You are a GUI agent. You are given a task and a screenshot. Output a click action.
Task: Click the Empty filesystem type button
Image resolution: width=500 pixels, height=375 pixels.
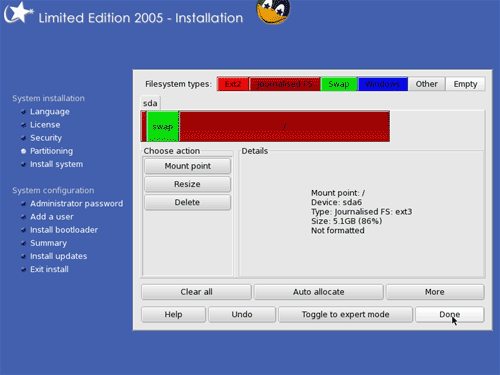(x=465, y=84)
